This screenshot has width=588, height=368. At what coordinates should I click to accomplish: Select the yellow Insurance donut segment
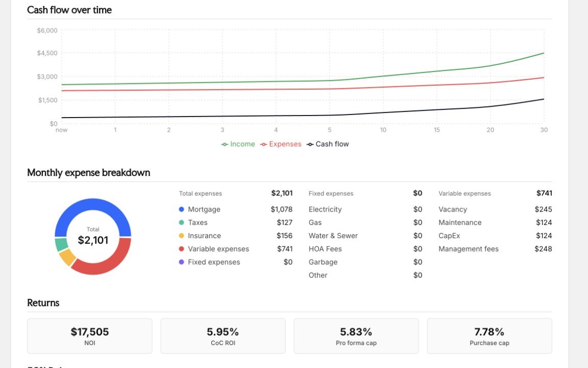point(67,257)
